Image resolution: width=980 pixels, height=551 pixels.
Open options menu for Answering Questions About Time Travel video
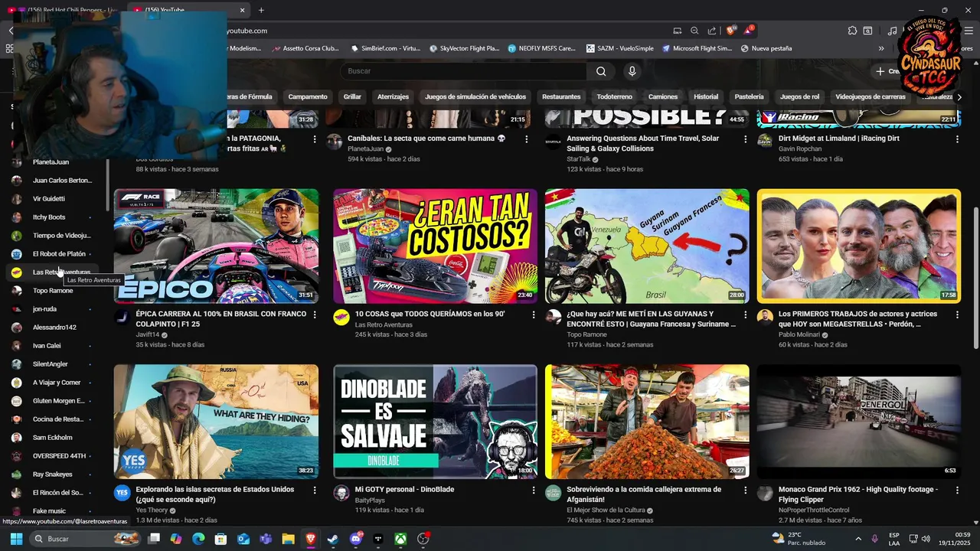[x=745, y=139]
